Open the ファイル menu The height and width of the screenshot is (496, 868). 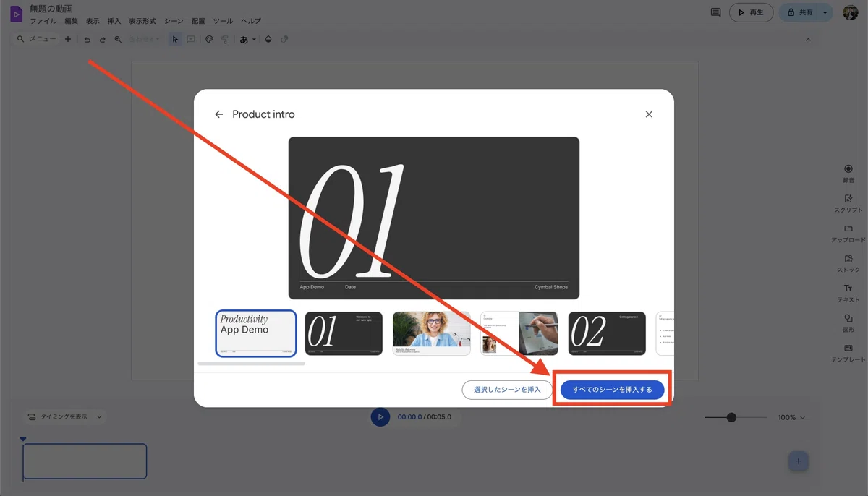point(43,22)
